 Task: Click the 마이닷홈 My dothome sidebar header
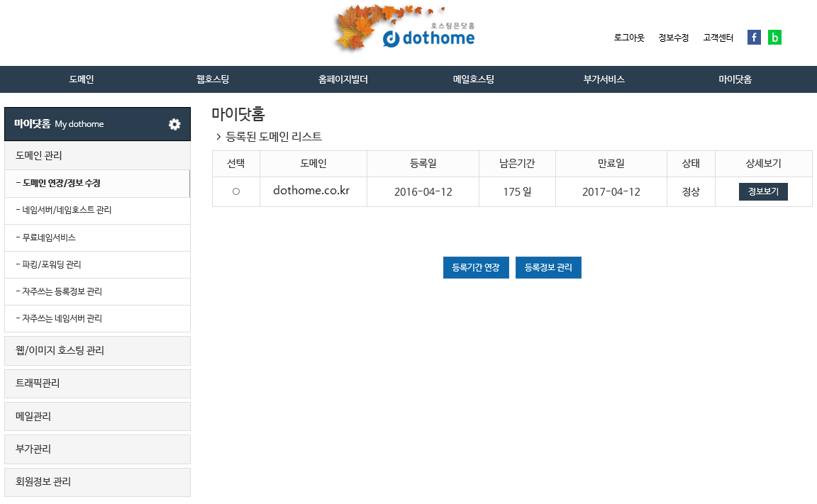[97, 124]
